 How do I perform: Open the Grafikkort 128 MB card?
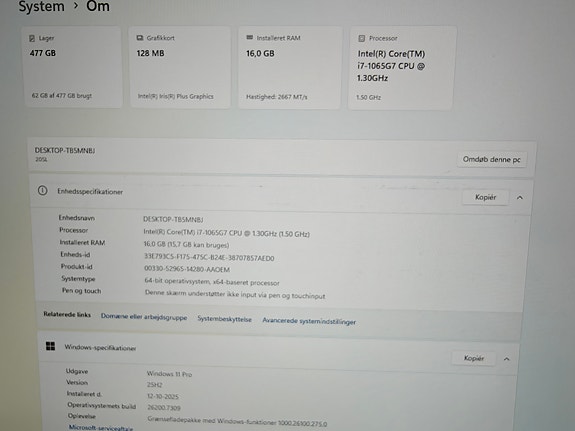[x=180, y=67]
